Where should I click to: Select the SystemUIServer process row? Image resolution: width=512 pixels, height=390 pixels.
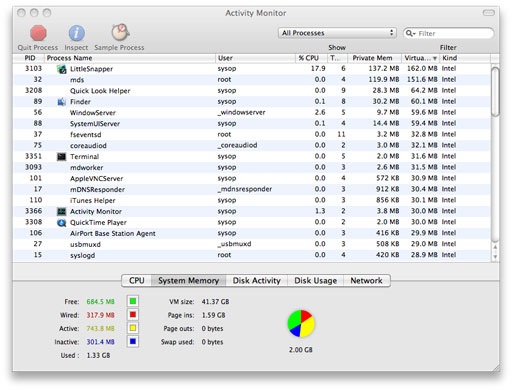click(252, 124)
